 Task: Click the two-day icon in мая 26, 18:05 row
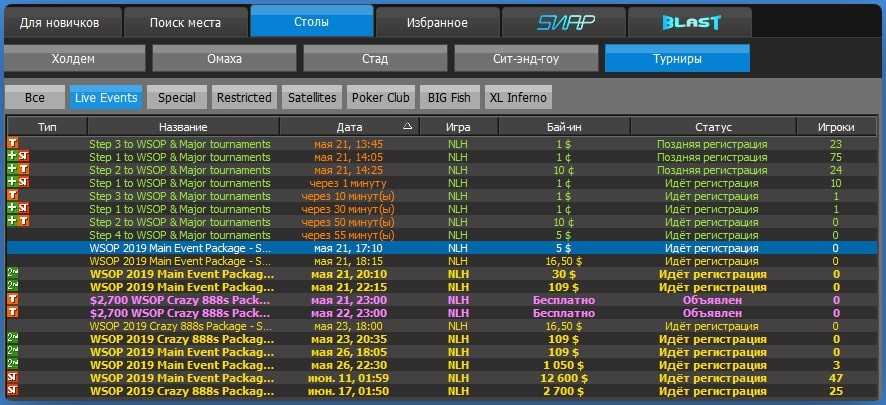12,351
